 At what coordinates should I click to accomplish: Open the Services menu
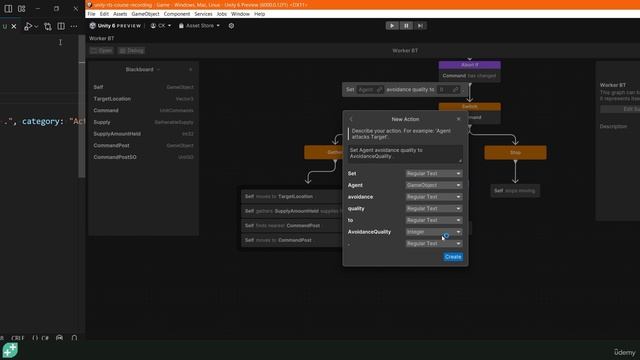[203, 14]
